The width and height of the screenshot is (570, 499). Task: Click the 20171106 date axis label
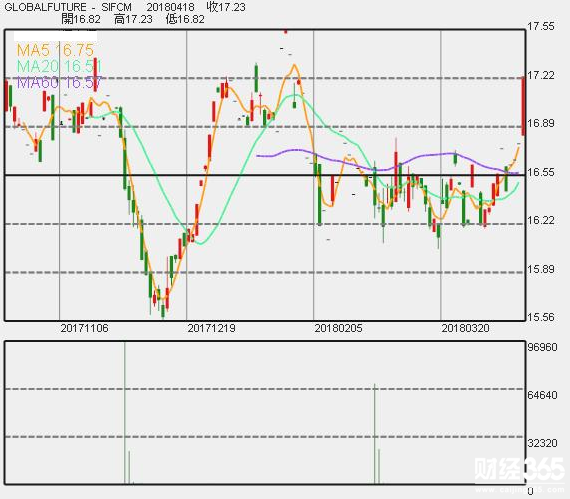84,328
